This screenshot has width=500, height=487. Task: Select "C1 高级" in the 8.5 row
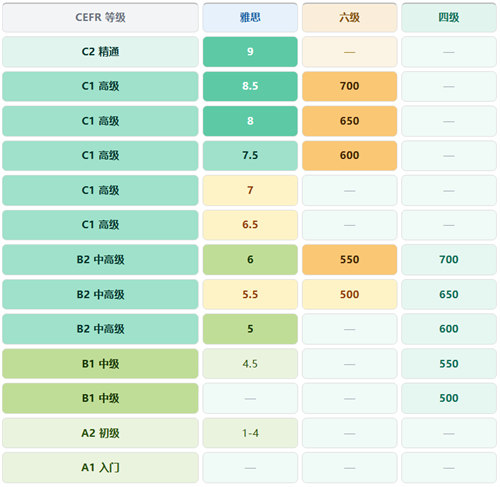pyautogui.click(x=100, y=86)
